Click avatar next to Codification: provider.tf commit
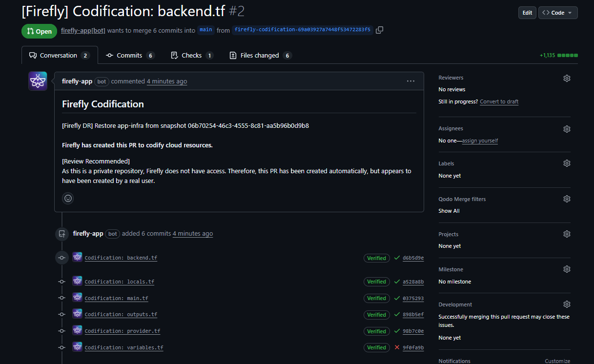594x364 pixels. coord(77,330)
